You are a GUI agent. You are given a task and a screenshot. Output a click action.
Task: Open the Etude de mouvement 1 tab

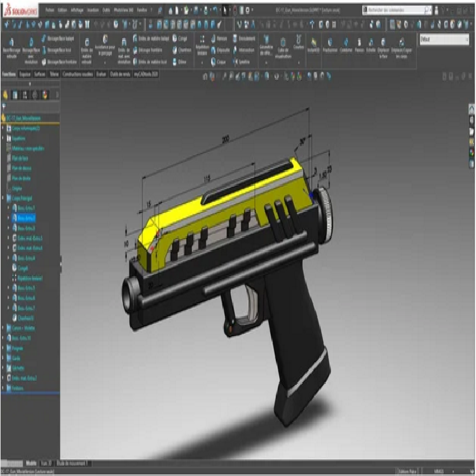[73, 464]
